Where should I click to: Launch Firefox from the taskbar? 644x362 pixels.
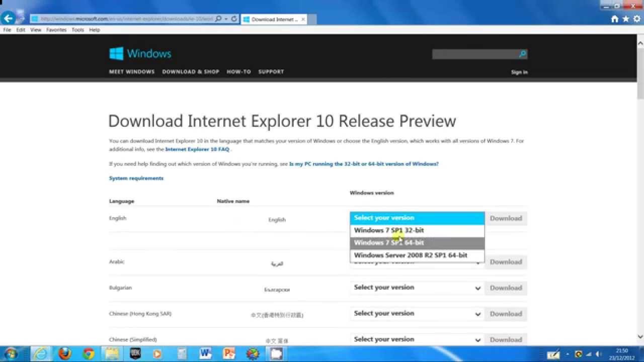(64, 353)
